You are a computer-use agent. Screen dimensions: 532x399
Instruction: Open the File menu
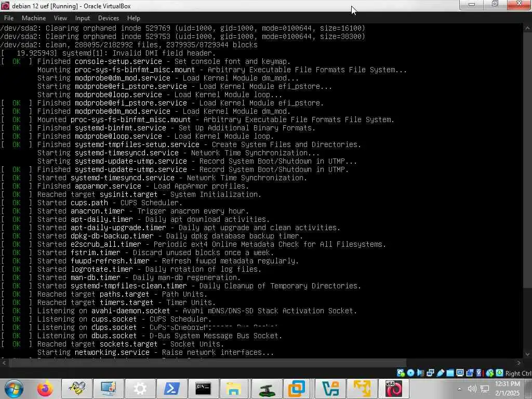tap(9, 18)
